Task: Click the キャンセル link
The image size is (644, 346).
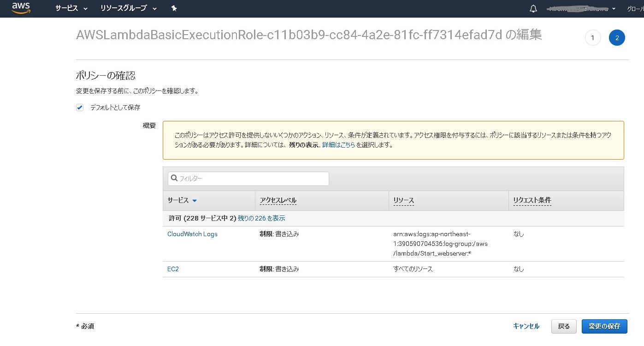Action: (526, 326)
